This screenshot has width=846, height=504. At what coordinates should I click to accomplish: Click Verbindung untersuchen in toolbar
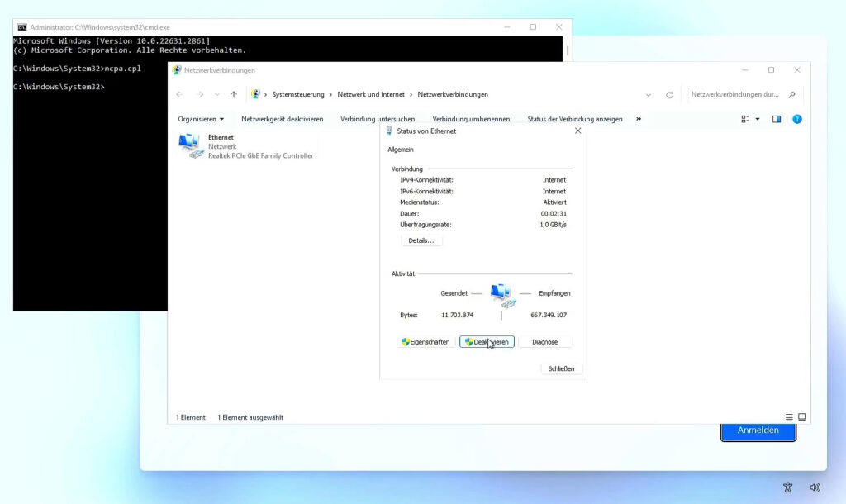pos(378,119)
